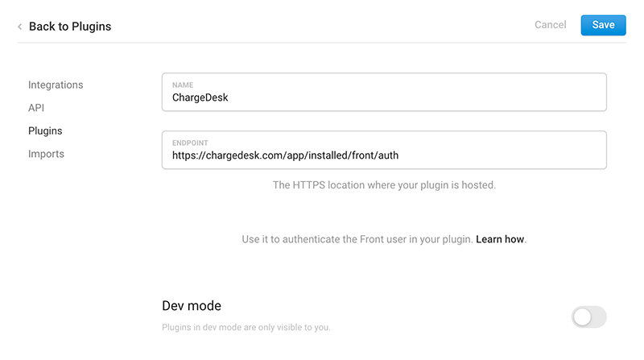Image resolution: width=644 pixels, height=360 pixels.
Task: Click the NAME field label
Action: pyautogui.click(x=182, y=85)
